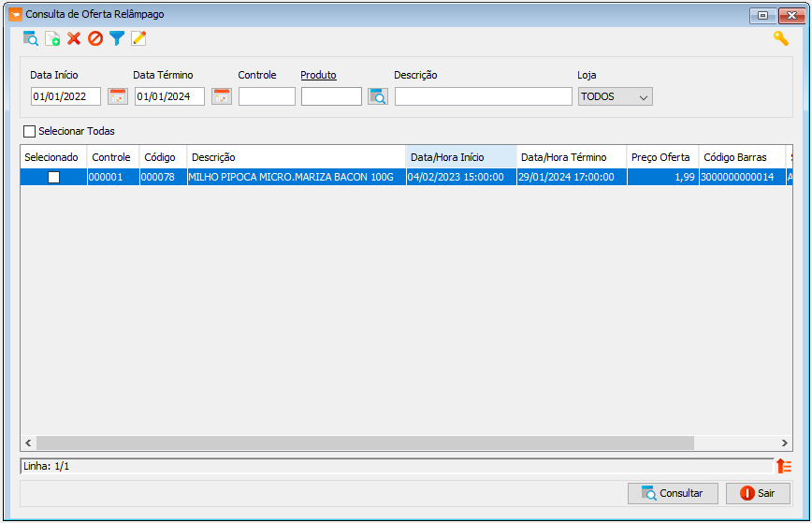Image resolution: width=812 pixels, height=523 pixels.
Task: Click the search magnifier toolbar icon
Action: pos(31,38)
